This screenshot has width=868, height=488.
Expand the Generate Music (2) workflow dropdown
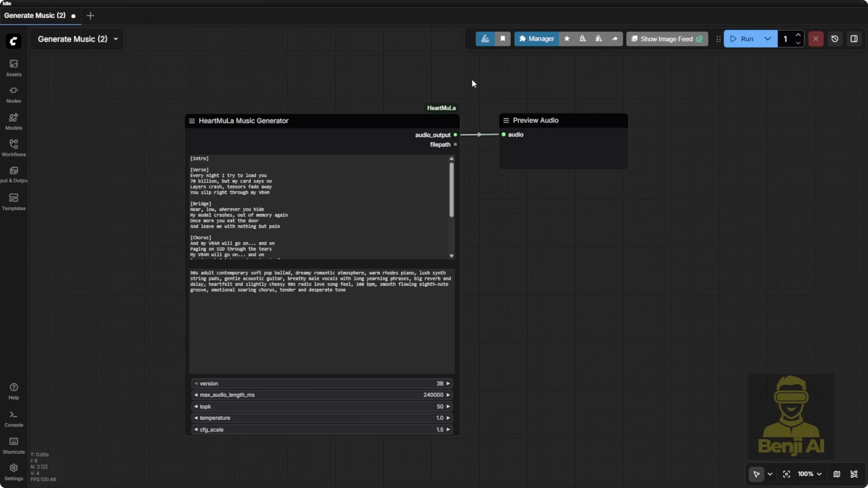(x=115, y=39)
